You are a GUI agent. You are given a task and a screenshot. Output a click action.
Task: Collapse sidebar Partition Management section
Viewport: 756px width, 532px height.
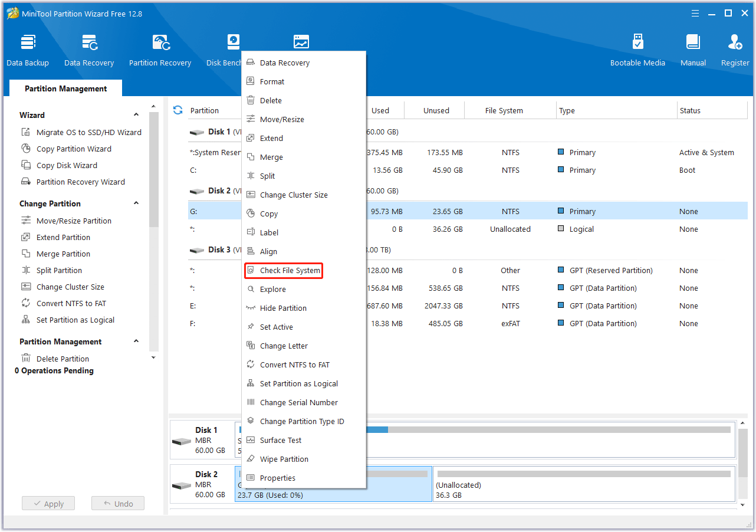click(x=136, y=341)
